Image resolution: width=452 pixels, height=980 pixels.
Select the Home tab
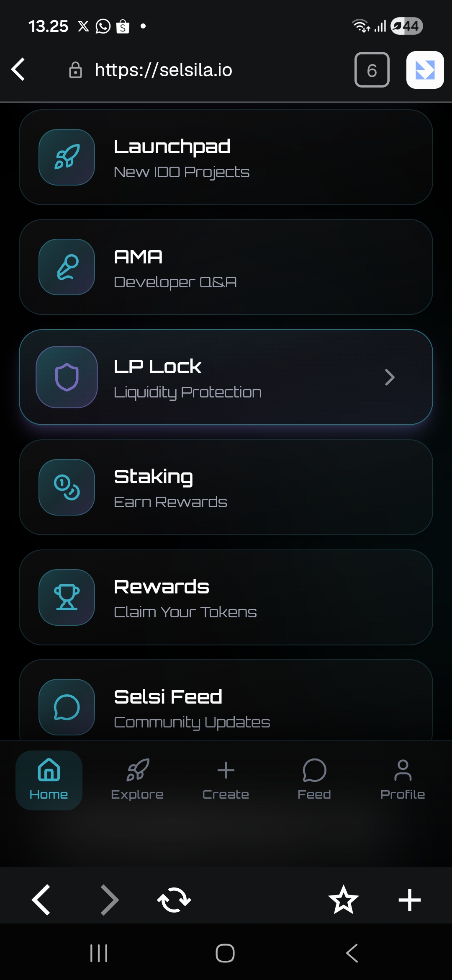pyautogui.click(x=49, y=779)
